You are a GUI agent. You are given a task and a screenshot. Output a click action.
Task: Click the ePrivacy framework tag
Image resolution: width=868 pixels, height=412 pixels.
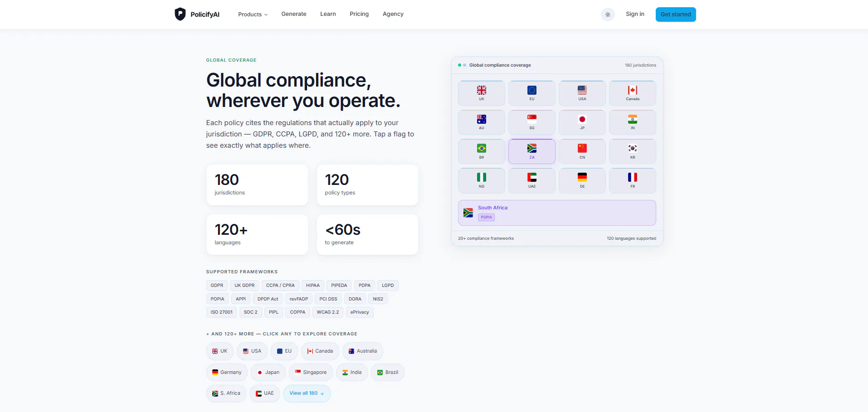click(360, 312)
